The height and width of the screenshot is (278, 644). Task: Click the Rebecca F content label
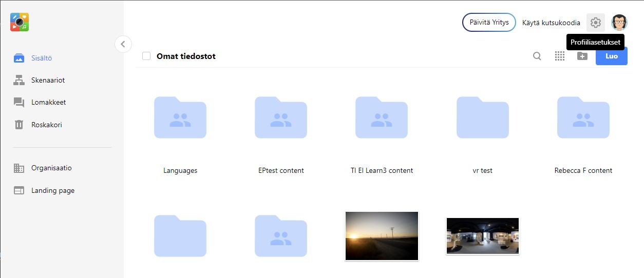[x=583, y=170]
